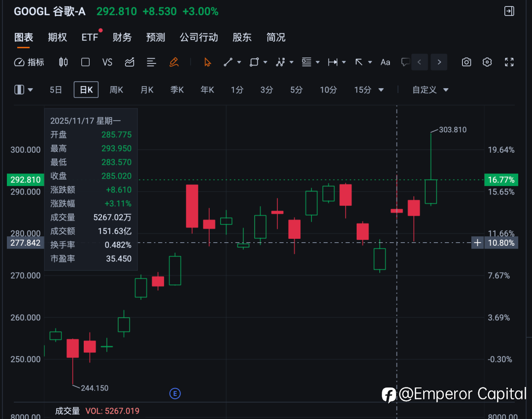Open the chart layout icon
This screenshot has width=532, height=419.
19,90
